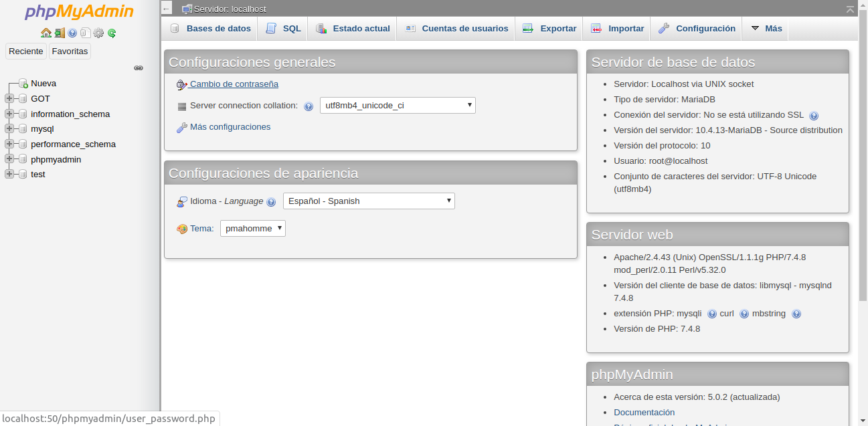Click the SSL help icon in server info

(814, 116)
